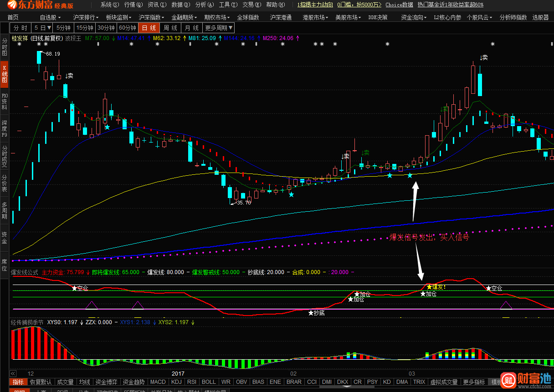The image size is (554, 392).
Task: Open the F10资料 sidebar tab
Action: point(5,102)
